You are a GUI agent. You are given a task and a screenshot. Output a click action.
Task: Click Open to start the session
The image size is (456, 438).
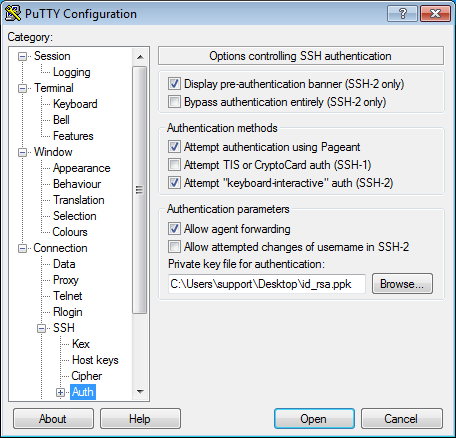314,419
